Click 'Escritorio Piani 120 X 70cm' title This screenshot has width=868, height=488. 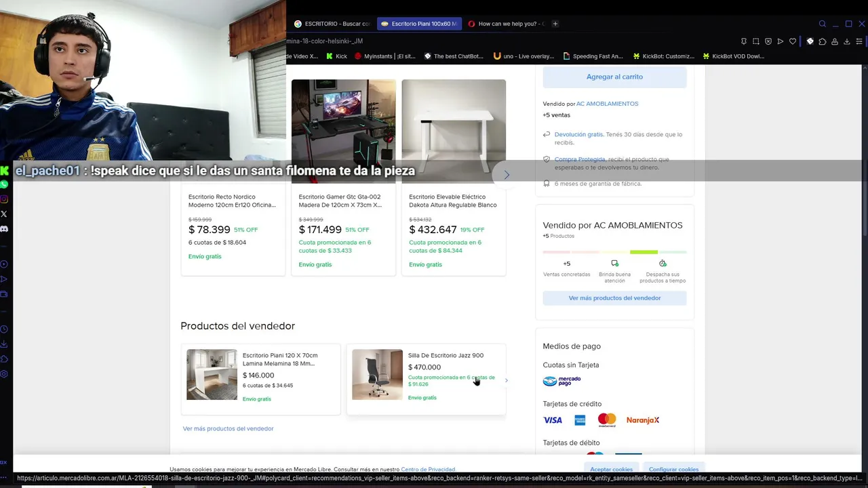click(280, 359)
